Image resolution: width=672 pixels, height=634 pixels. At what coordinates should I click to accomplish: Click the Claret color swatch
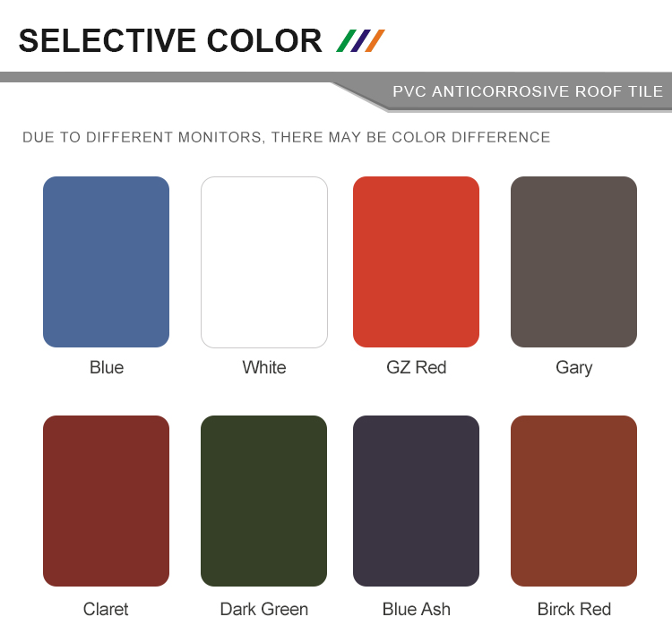106,501
